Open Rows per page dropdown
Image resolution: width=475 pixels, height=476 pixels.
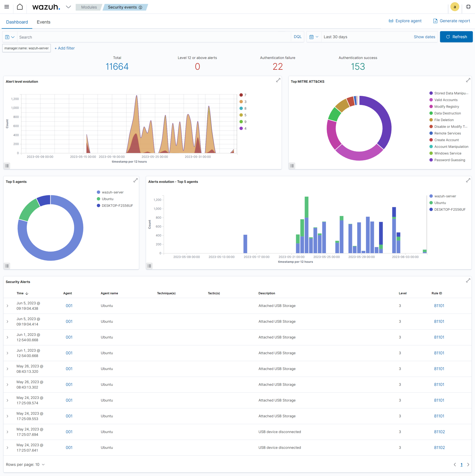(x=25, y=464)
